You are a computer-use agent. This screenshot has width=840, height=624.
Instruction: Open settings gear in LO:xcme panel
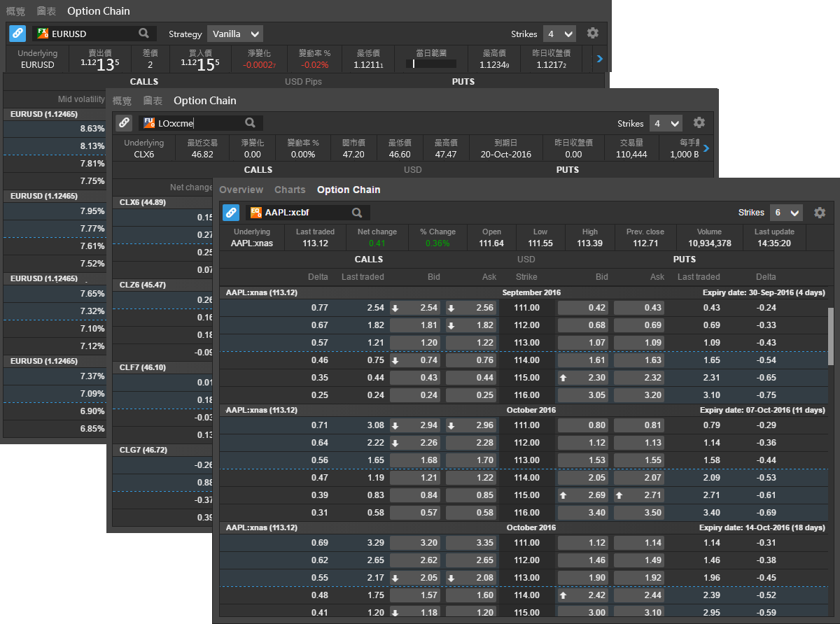(699, 123)
